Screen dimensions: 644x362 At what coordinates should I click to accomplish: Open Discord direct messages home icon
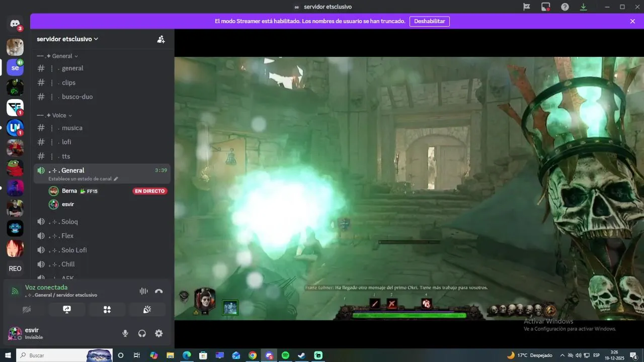15,24
